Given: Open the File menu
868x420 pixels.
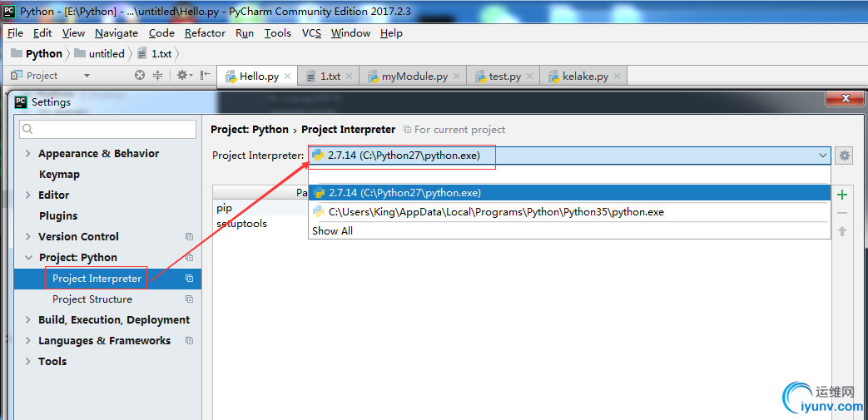Looking at the screenshot, I should point(16,33).
